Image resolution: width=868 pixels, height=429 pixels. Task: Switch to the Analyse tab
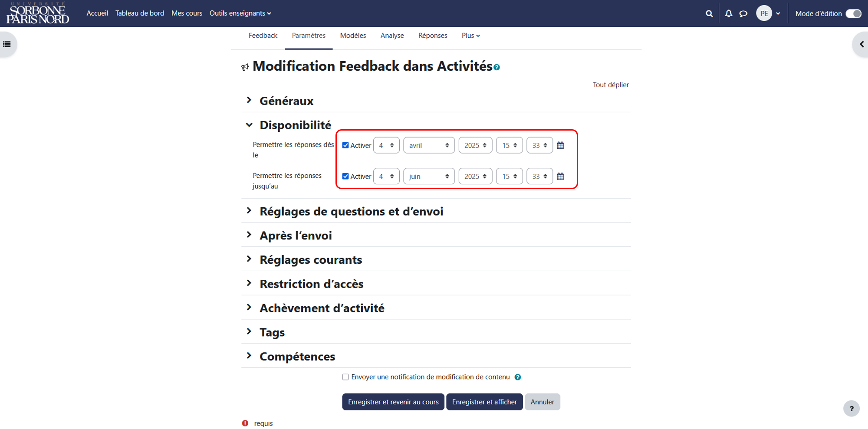[392, 36]
